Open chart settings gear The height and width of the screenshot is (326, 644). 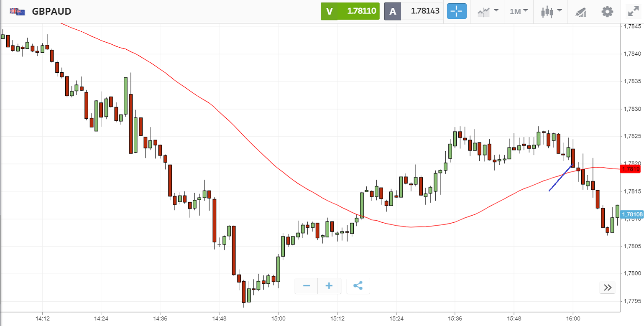click(607, 11)
